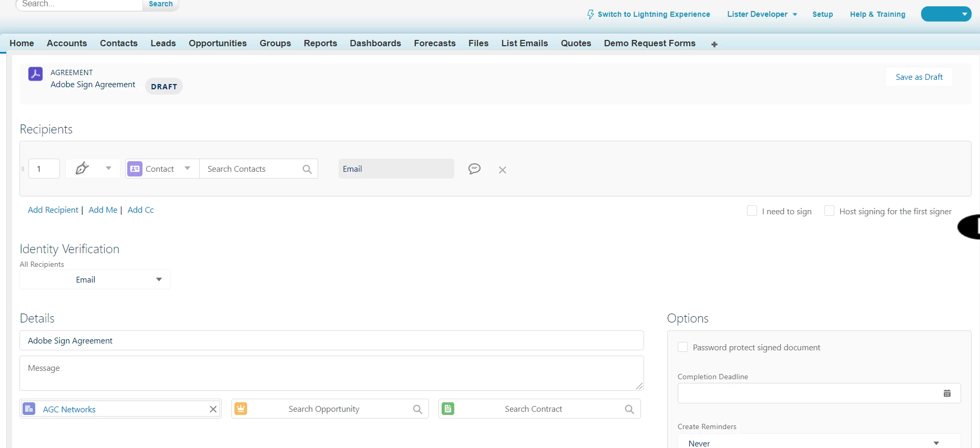Screen dimensions: 980x448
Task: Click the global Search text box
Action: point(79,4)
